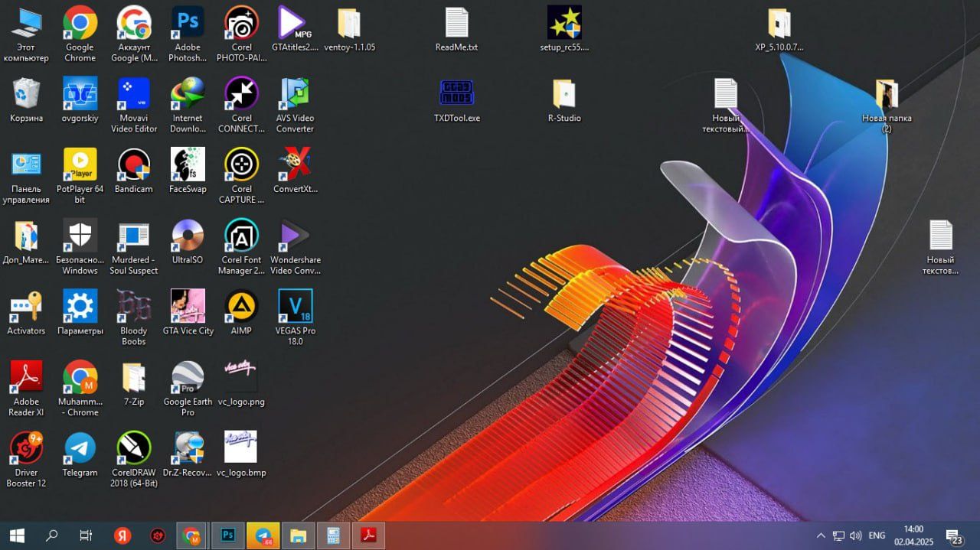Switch to Photoshop on the taskbar
The width and height of the screenshot is (980, 550).
(x=227, y=535)
